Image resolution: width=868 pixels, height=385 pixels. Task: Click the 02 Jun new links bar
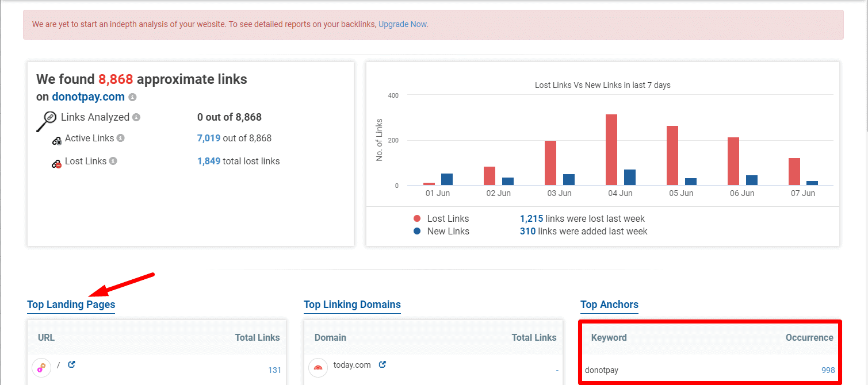(508, 182)
